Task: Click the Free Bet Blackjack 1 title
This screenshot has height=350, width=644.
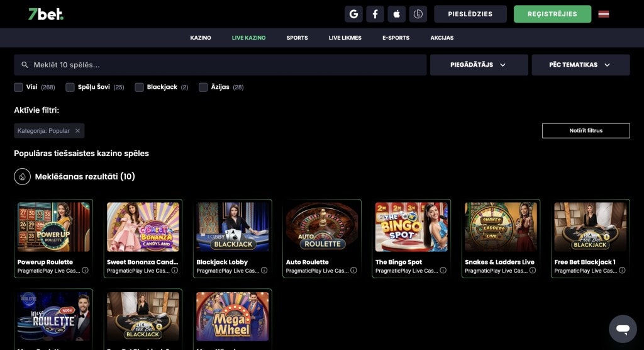Action: pyautogui.click(x=585, y=262)
